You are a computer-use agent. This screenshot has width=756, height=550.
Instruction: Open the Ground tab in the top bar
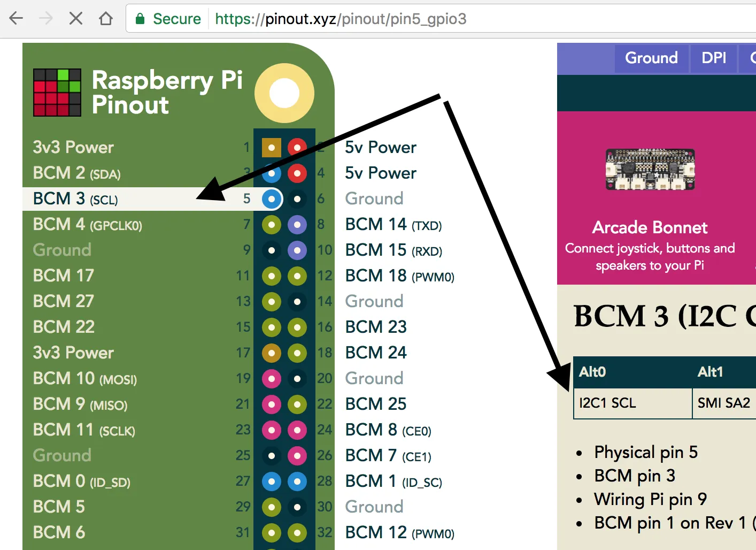point(651,58)
